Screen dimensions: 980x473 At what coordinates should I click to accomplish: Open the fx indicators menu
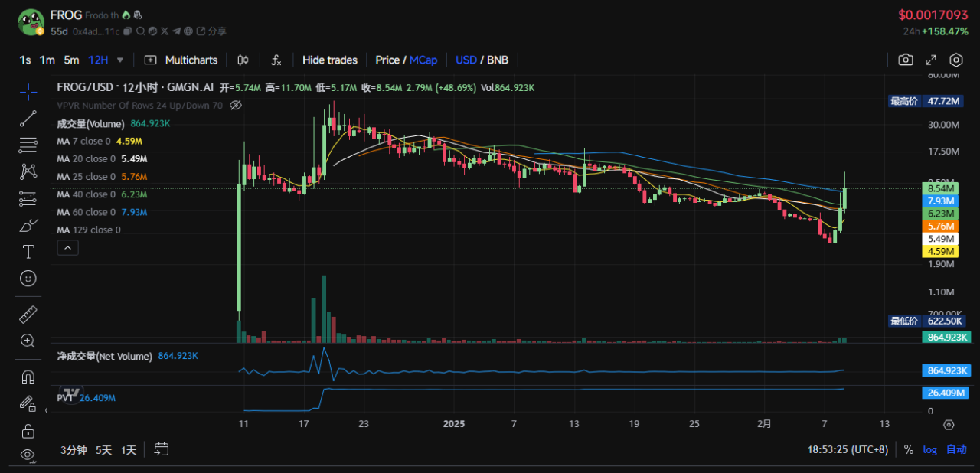(x=276, y=60)
